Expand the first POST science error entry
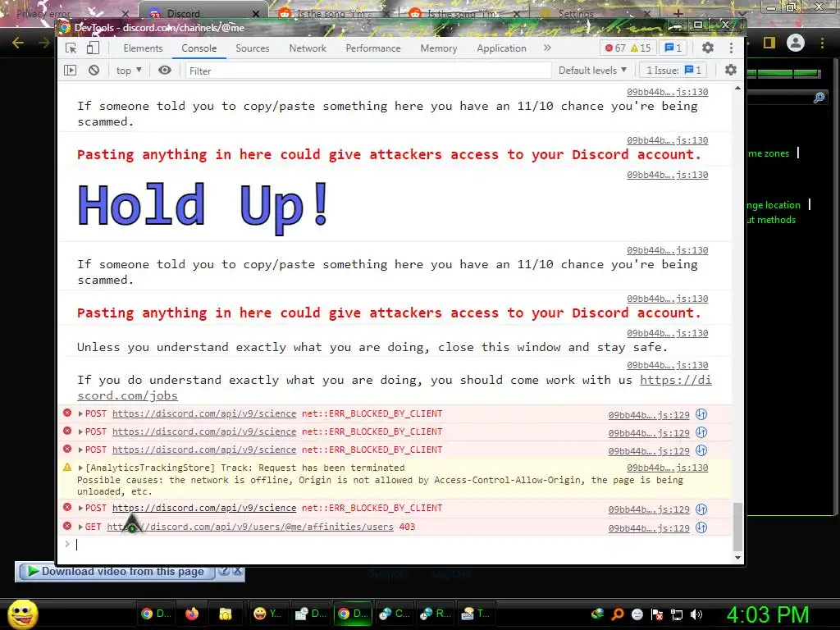Screen dimensions: 840x630 (80, 413)
